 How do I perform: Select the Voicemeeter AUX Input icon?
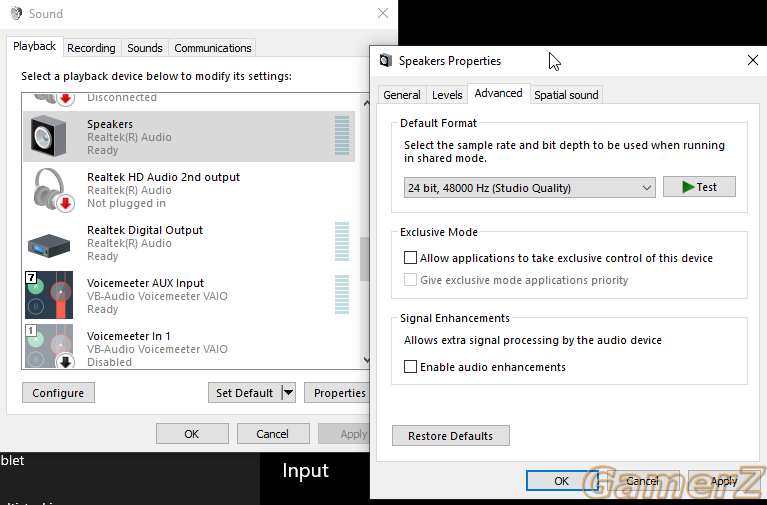coord(49,295)
